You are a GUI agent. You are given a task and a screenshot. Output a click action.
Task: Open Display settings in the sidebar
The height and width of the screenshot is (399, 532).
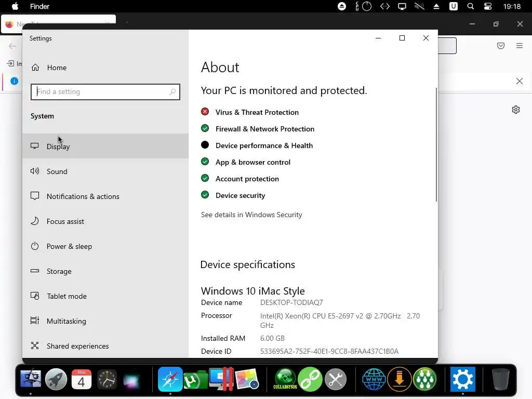click(105, 146)
